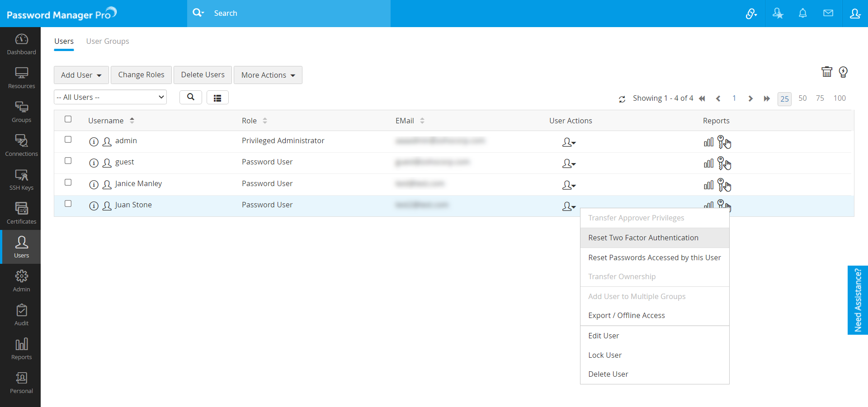This screenshot has width=868, height=407.
Task: Set page size to 50 rows
Action: pos(802,98)
